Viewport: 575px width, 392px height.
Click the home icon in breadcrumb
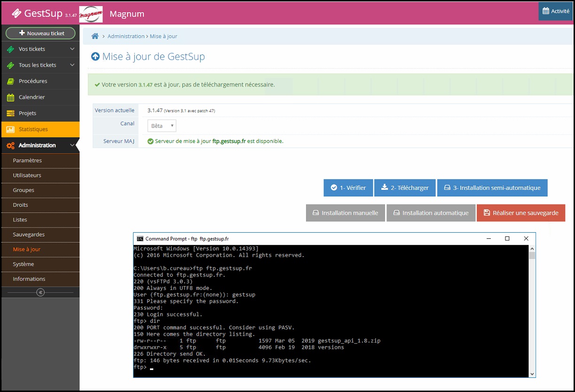[x=95, y=36]
